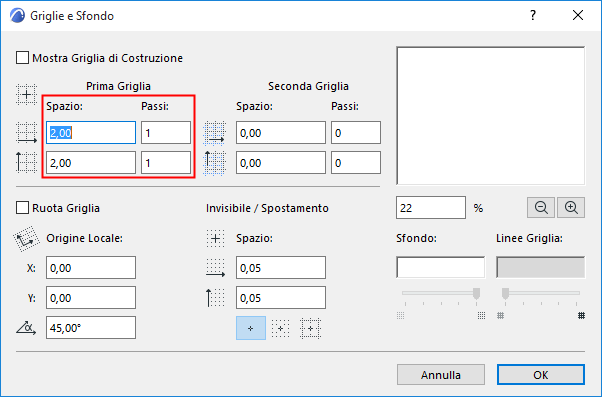Click the bold grid icon under Linee Griglia slider

(x=581, y=316)
